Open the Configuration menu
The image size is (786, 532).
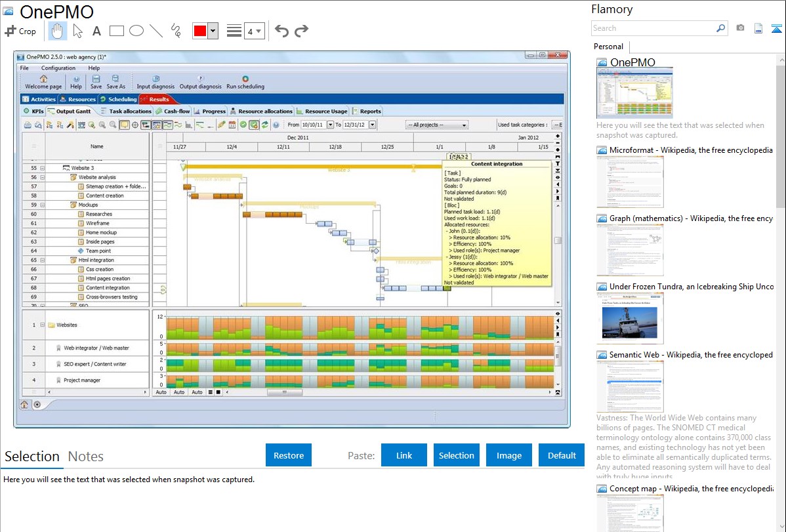[x=58, y=68]
